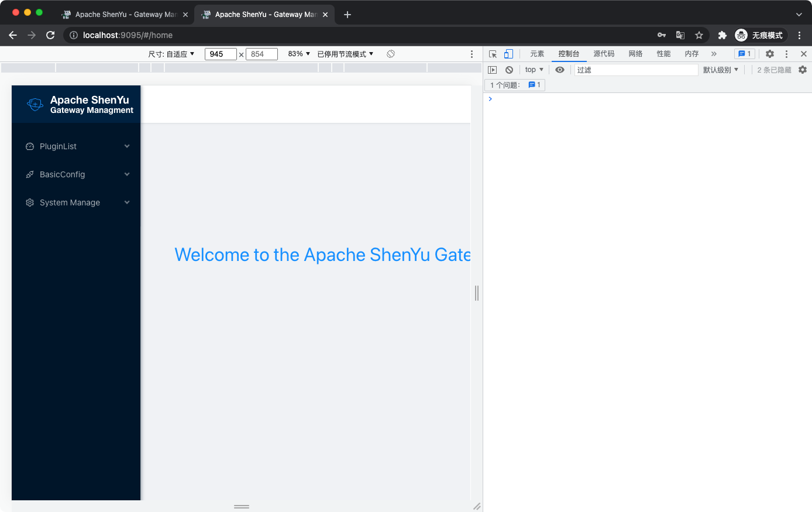This screenshot has width=812, height=512.
Task: Click the issues counter badge
Action: [744, 53]
